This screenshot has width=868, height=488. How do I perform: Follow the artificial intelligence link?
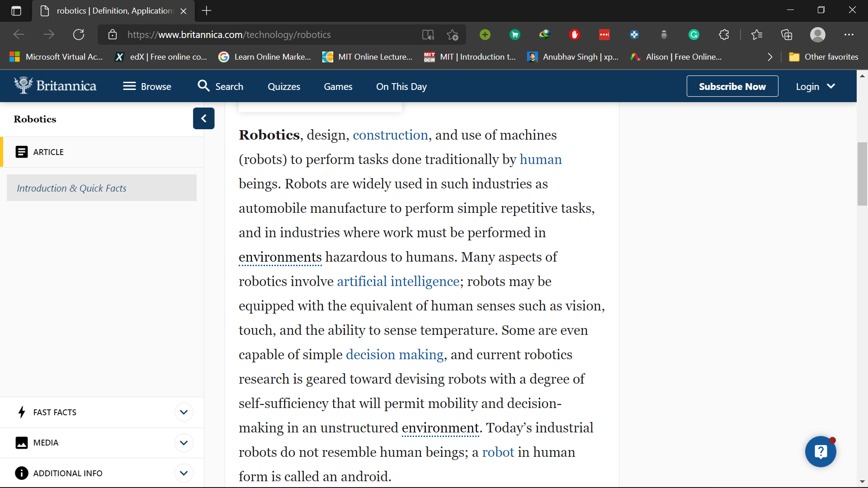[x=398, y=282]
